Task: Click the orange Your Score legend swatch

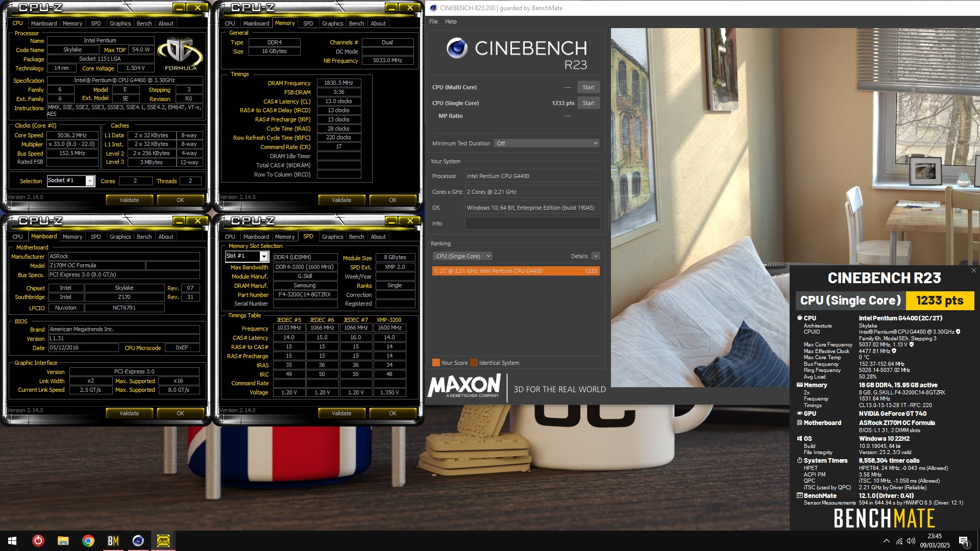Action: click(x=436, y=363)
